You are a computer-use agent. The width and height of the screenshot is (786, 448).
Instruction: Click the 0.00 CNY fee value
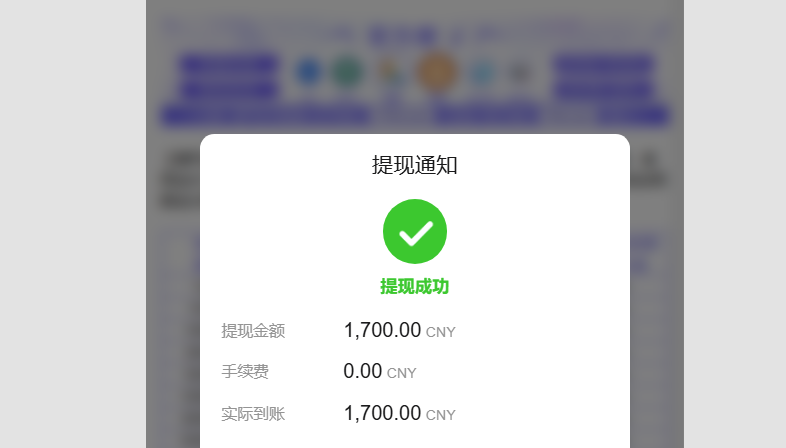[380, 372]
